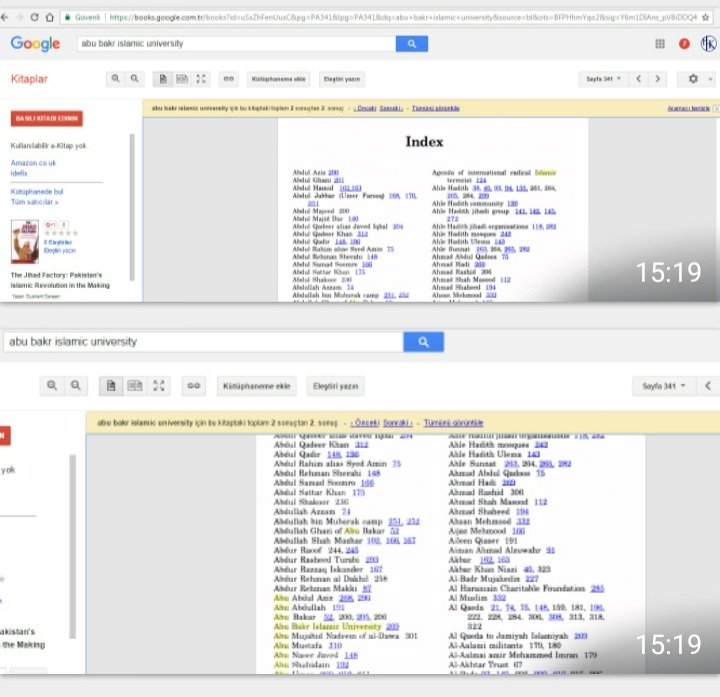Toggle fullscreen icon in lower enlarged toolbar
This screenshot has width=720, height=697.
(x=159, y=386)
